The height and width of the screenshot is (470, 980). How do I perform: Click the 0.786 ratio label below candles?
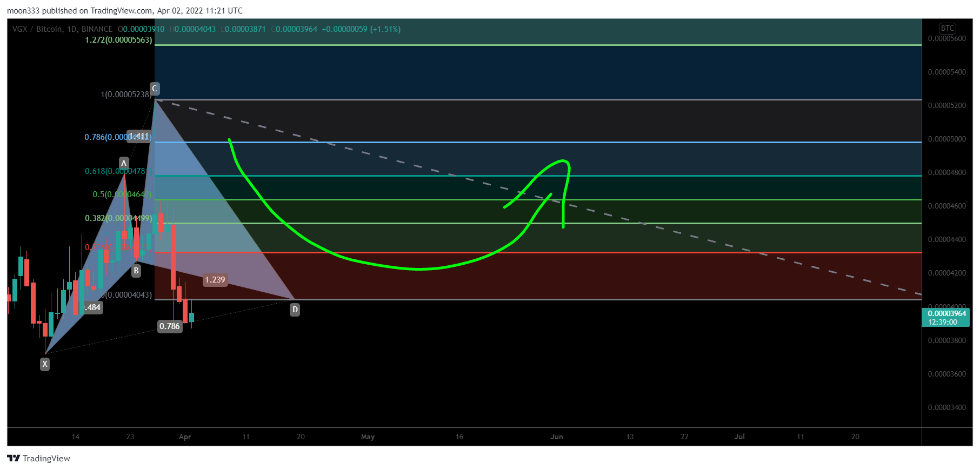(170, 326)
